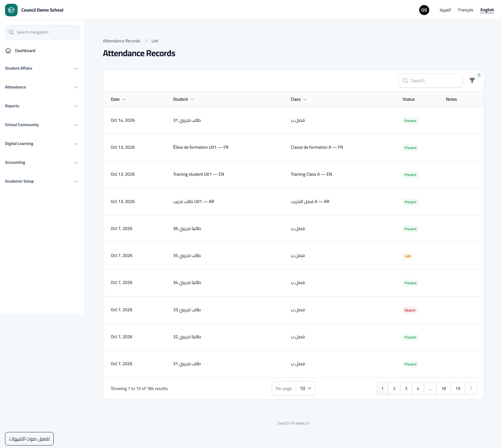Go to page 19 of results
The width and height of the screenshot is (502, 448).
458,388
